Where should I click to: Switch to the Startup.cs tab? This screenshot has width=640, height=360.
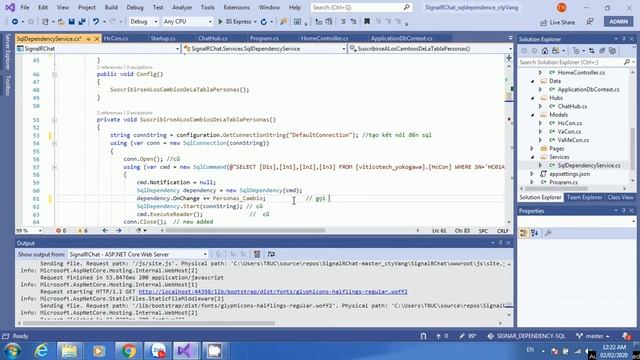pyautogui.click(x=163, y=38)
